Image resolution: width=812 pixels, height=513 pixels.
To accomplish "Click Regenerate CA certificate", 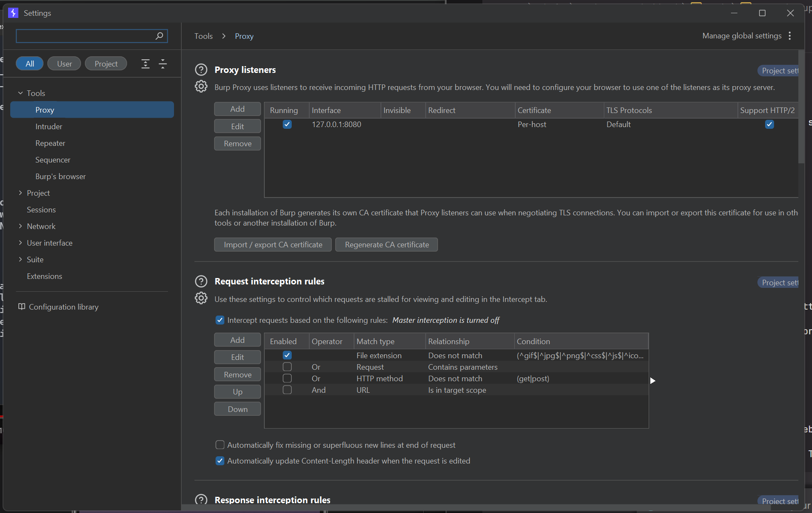I will 387,245.
